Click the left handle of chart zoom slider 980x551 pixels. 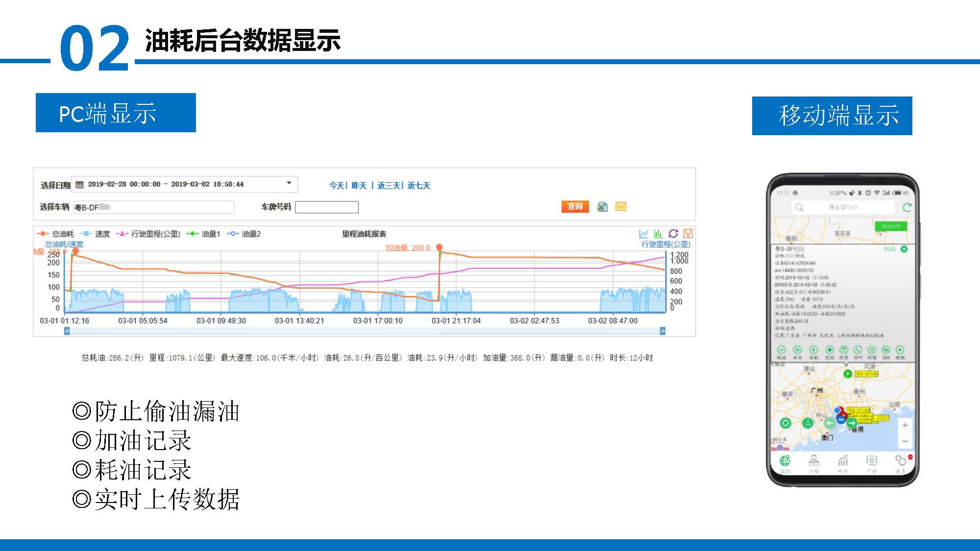pyautogui.click(x=67, y=331)
